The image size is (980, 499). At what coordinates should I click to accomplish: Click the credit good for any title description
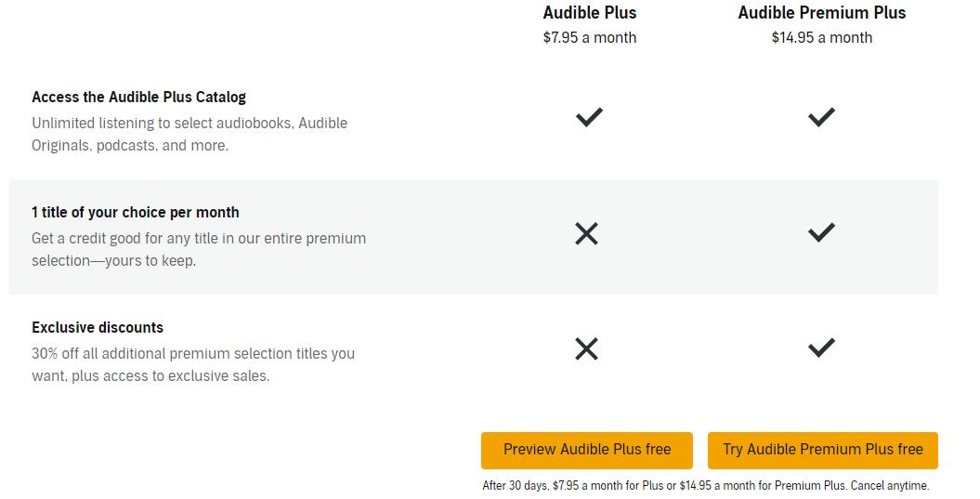[x=199, y=249]
